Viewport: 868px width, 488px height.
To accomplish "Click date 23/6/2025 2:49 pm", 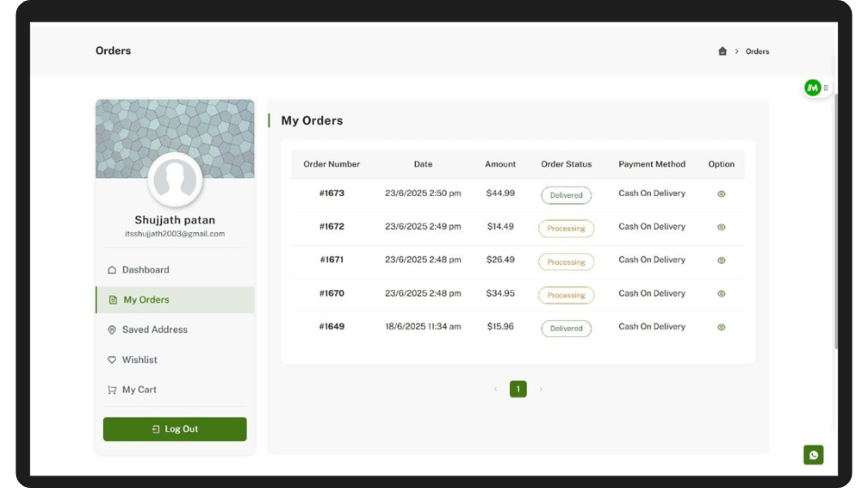I will [423, 226].
